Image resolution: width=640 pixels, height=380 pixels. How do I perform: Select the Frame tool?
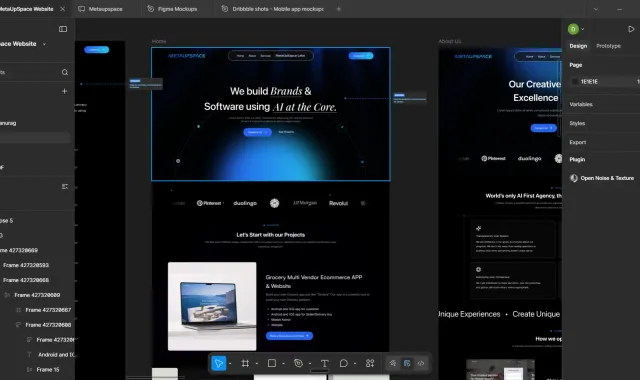245,363
